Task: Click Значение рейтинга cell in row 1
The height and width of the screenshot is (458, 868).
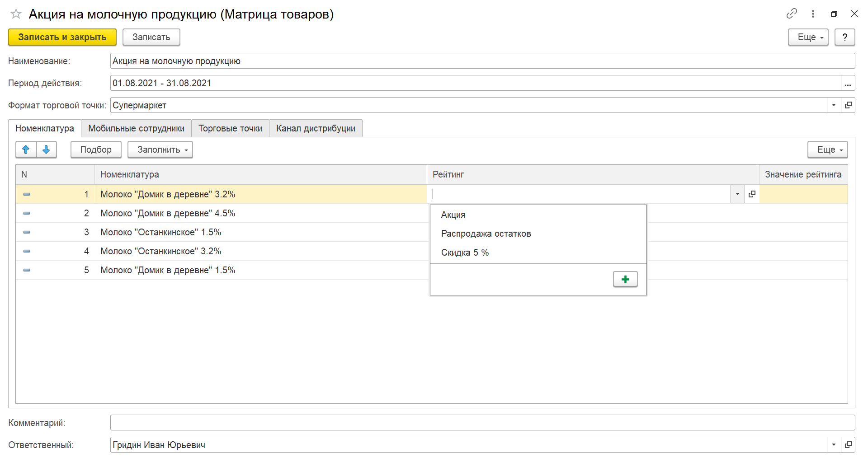Action: [803, 194]
